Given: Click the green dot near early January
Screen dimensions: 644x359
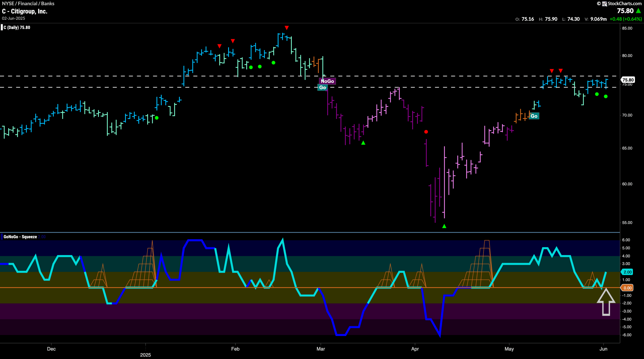Looking at the screenshot, I should (x=157, y=118).
